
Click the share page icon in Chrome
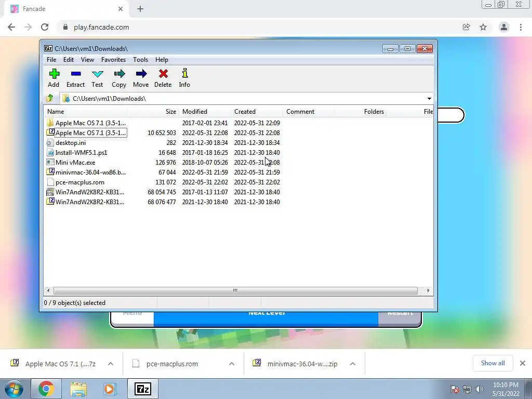[x=467, y=27]
